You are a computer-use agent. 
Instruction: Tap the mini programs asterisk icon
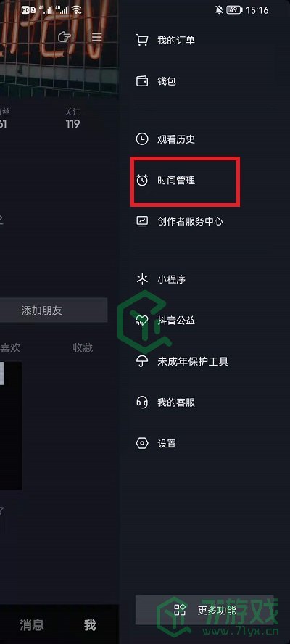pos(141,279)
